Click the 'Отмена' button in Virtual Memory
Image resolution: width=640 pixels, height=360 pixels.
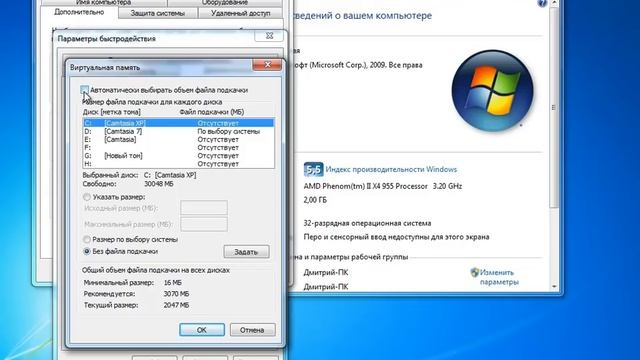coord(252,330)
